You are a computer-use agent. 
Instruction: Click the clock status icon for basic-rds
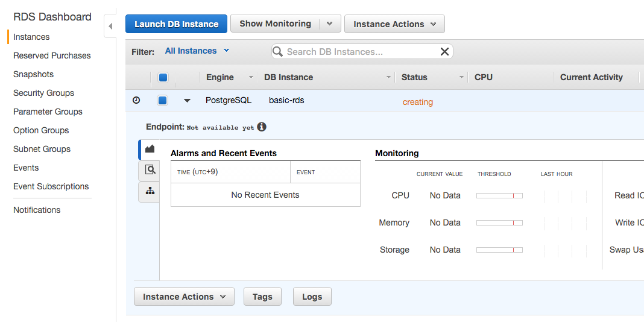point(136,100)
